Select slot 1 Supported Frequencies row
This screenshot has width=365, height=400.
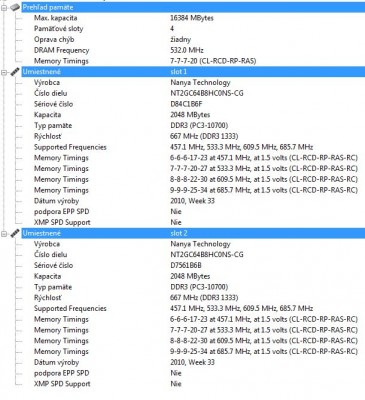coord(193,147)
